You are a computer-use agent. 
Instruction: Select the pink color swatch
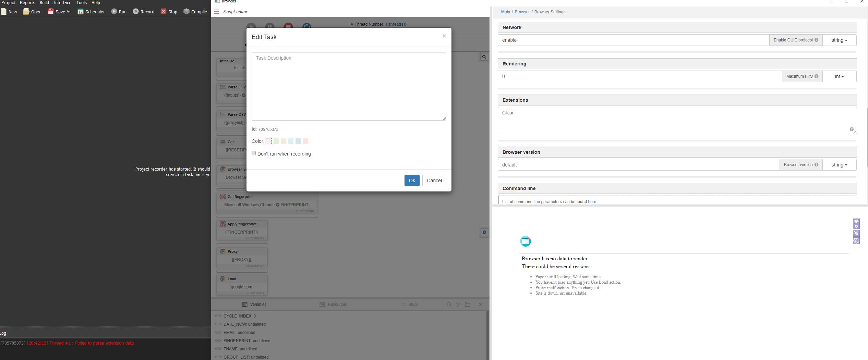[305, 141]
